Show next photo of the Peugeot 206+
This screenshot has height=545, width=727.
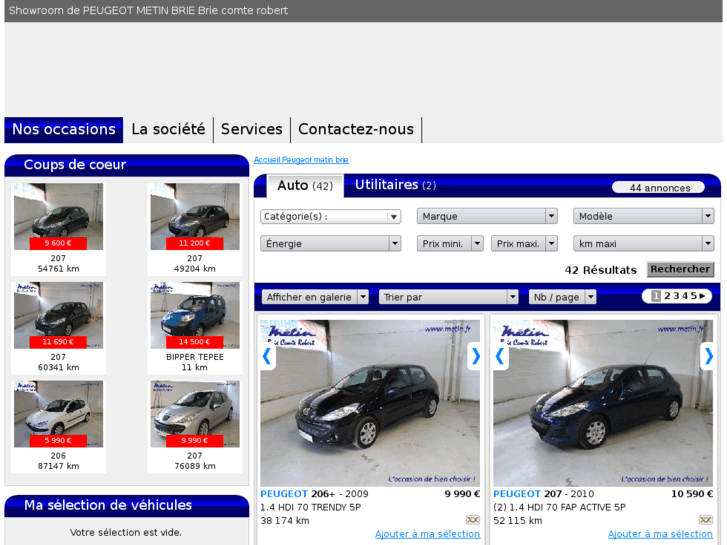475,356
